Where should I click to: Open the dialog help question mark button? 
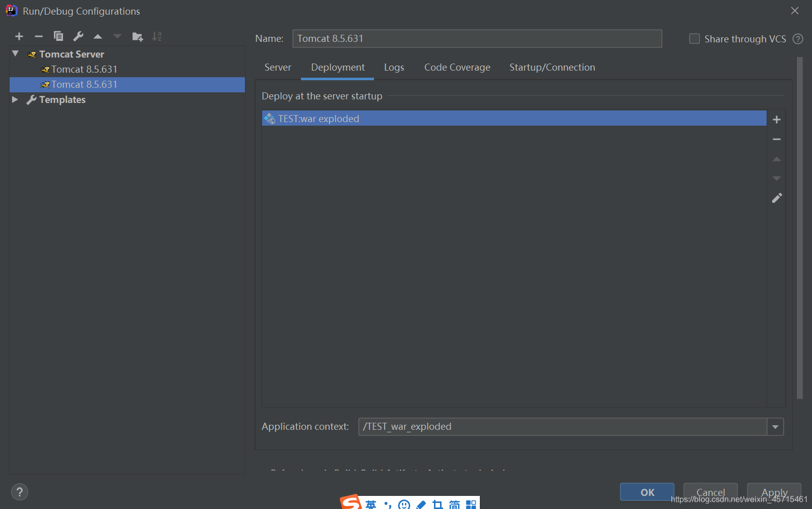[x=20, y=492]
